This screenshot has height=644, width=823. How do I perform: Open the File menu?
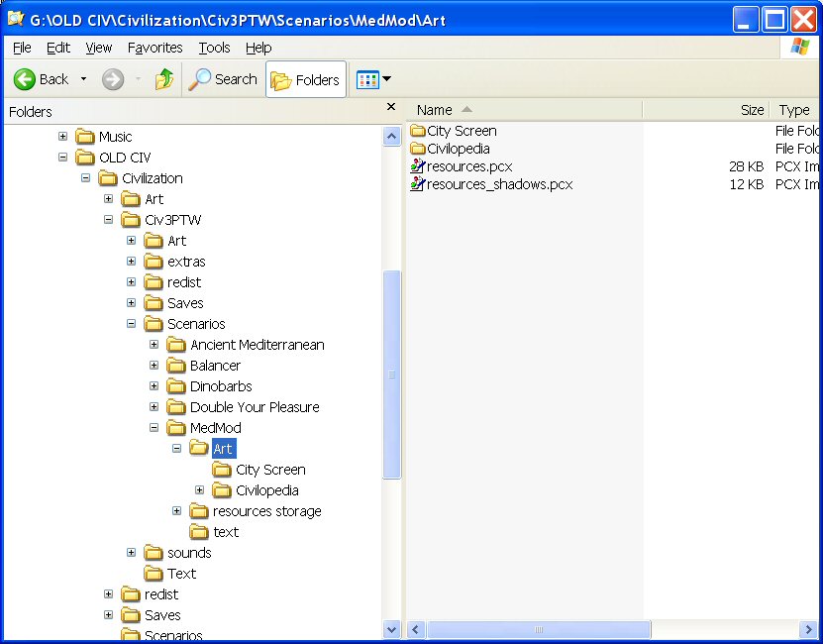(x=22, y=48)
